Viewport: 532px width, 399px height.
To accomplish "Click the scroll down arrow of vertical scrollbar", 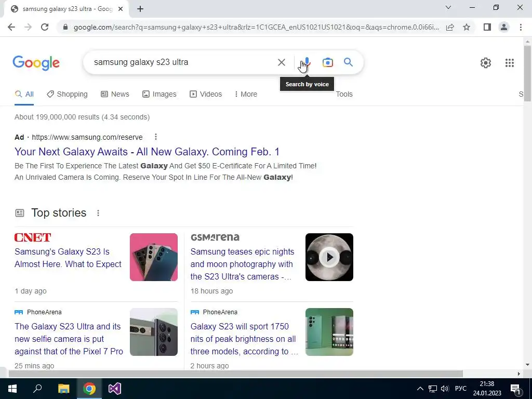I will pyautogui.click(x=528, y=365).
